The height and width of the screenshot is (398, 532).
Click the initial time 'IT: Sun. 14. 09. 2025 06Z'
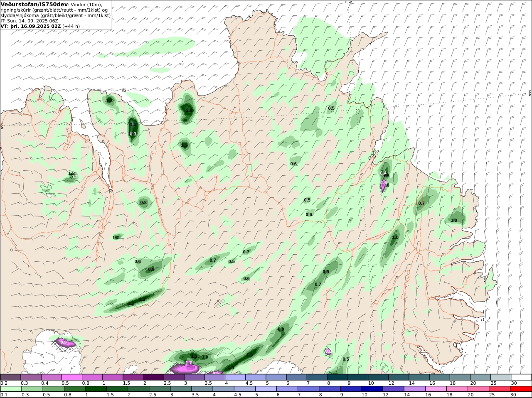coord(29,21)
